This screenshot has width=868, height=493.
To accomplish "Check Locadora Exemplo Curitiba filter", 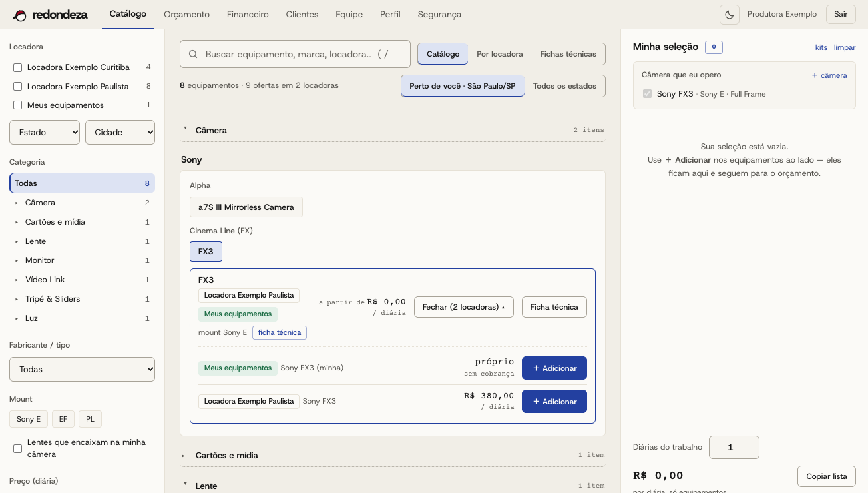I will point(18,67).
